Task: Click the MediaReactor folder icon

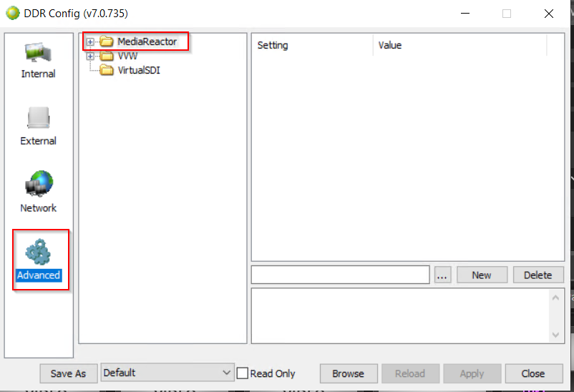Action: tap(106, 41)
